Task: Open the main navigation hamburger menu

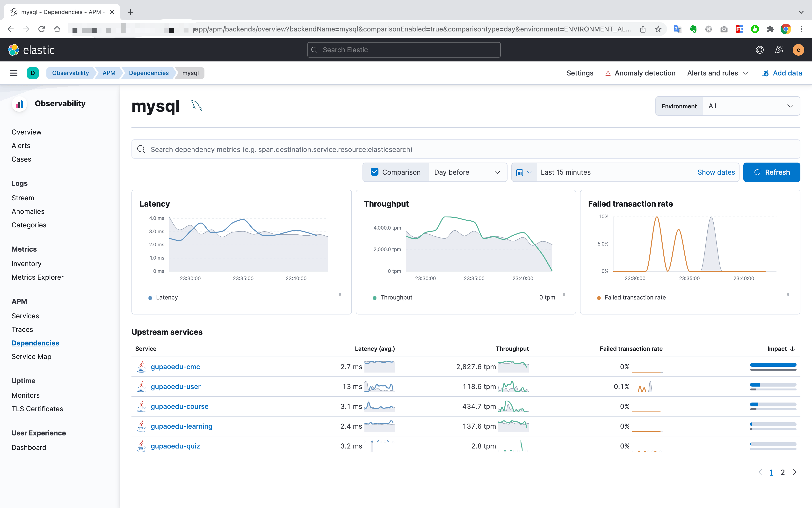Action: [x=14, y=73]
